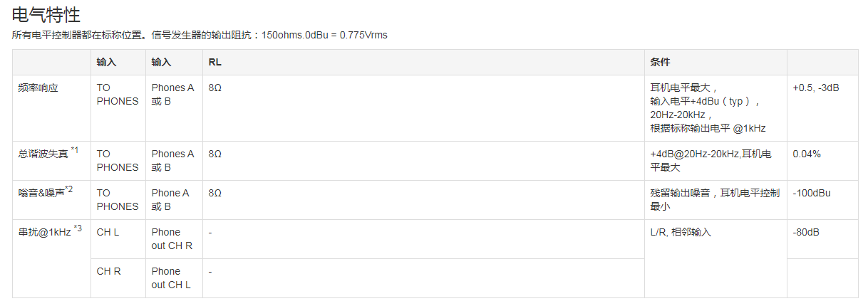Screen dimensions: 868x306
Task: Click the 频率响应 row label
Action: point(38,88)
